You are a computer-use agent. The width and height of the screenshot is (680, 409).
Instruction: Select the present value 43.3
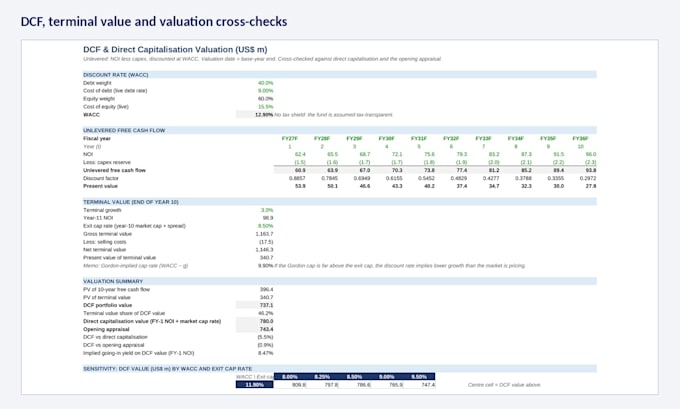pos(397,186)
